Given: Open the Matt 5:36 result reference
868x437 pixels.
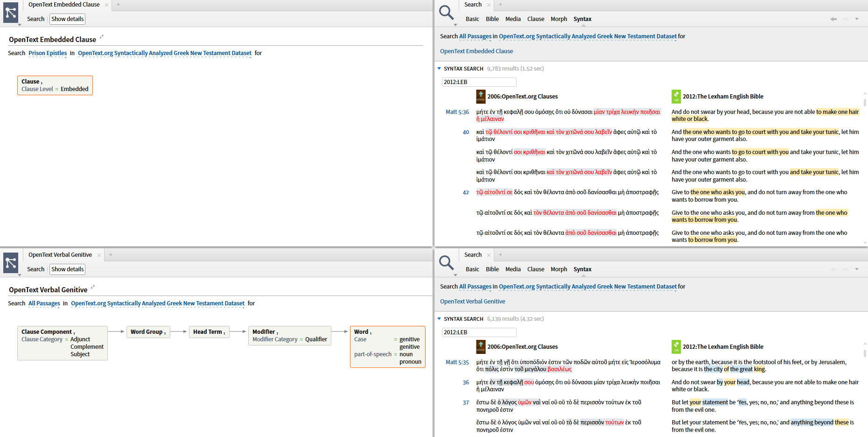Looking at the screenshot, I should (457, 112).
